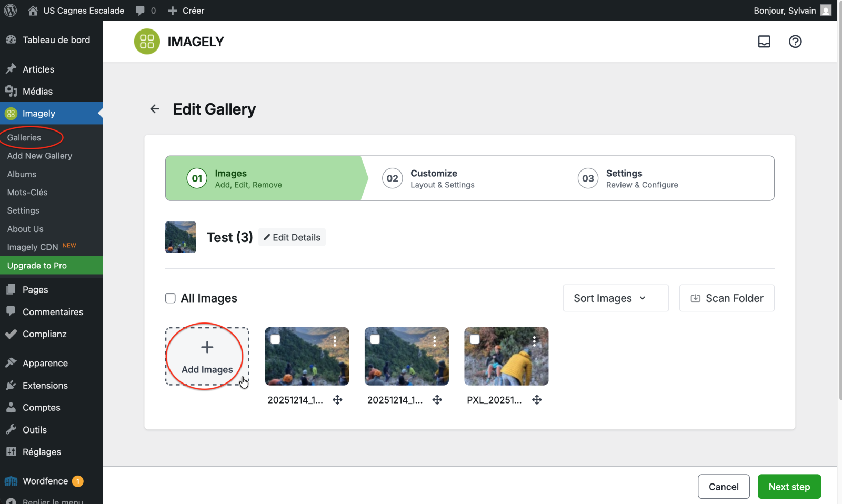The image size is (842, 504).
Task: Click the move handle under first image
Action: pyautogui.click(x=337, y=400)
